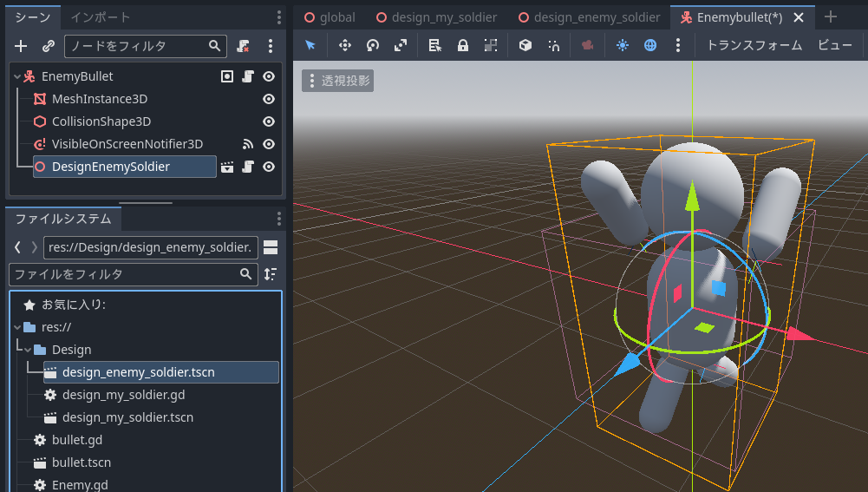The width and height of the screenshot is (868, 492).
Task: Open signals of VisibleOnScreenNotifier3D node
Action: coord(248,144)
